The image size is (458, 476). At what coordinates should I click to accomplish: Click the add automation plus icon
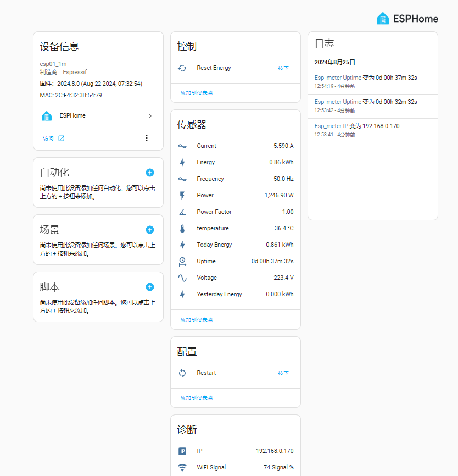click(x=150, y=173)
